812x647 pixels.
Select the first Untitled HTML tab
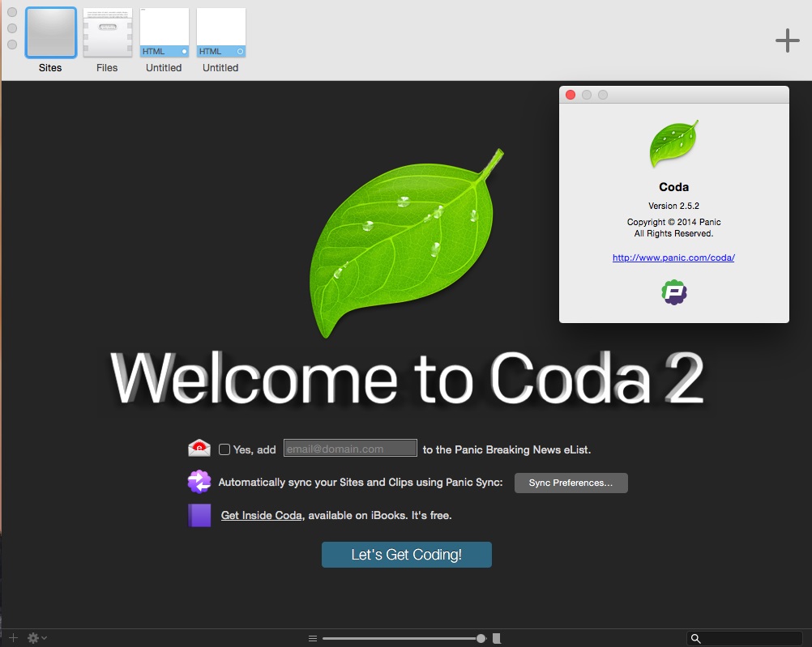coord(165,32)
